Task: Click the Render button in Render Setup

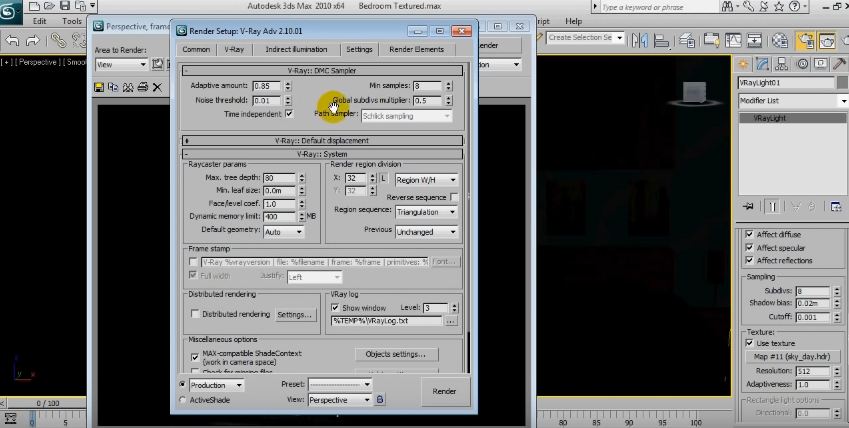Action: click(445, 391)
